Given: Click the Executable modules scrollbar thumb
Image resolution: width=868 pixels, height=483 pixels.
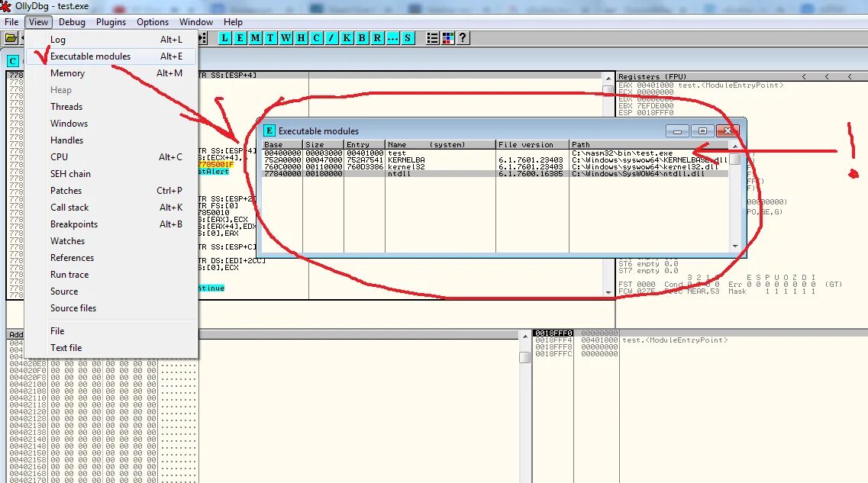Looking at the screenshot, I should coord(735,159).
